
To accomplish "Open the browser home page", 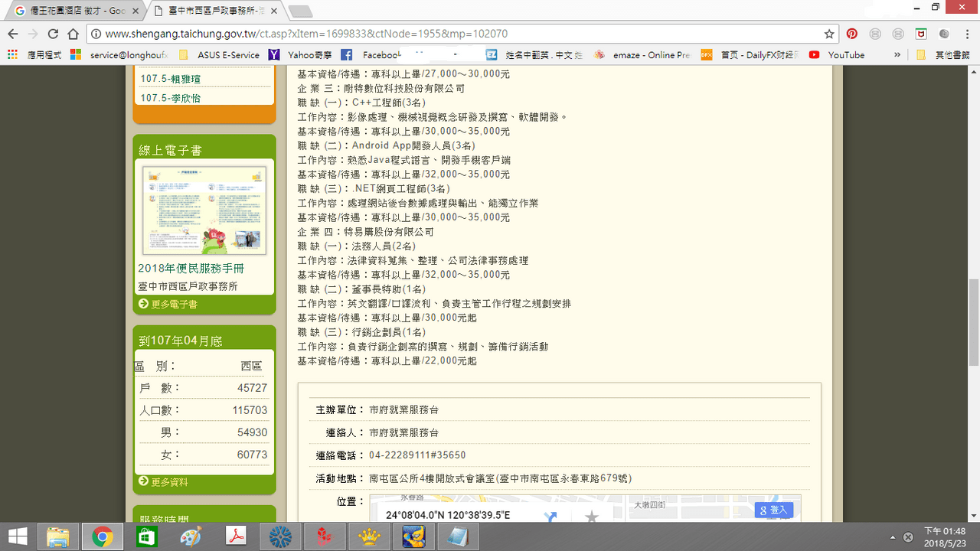I will tap(73, 34).
